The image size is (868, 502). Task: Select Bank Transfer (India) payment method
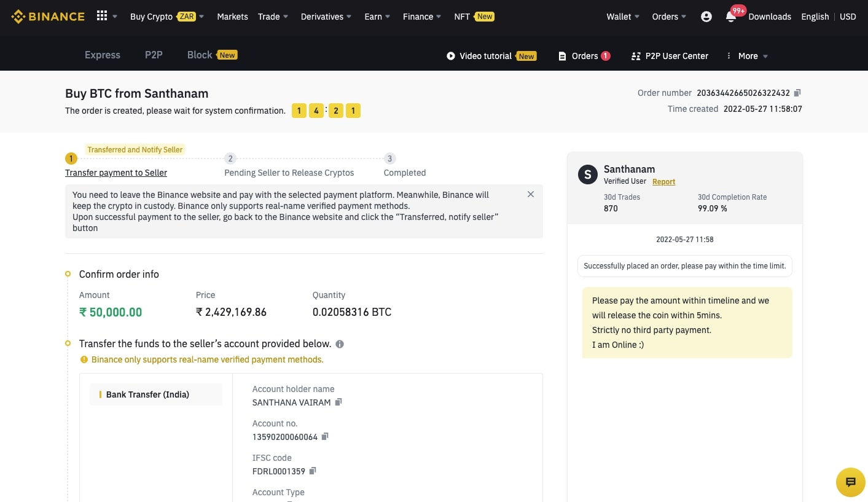click(156, 394)
